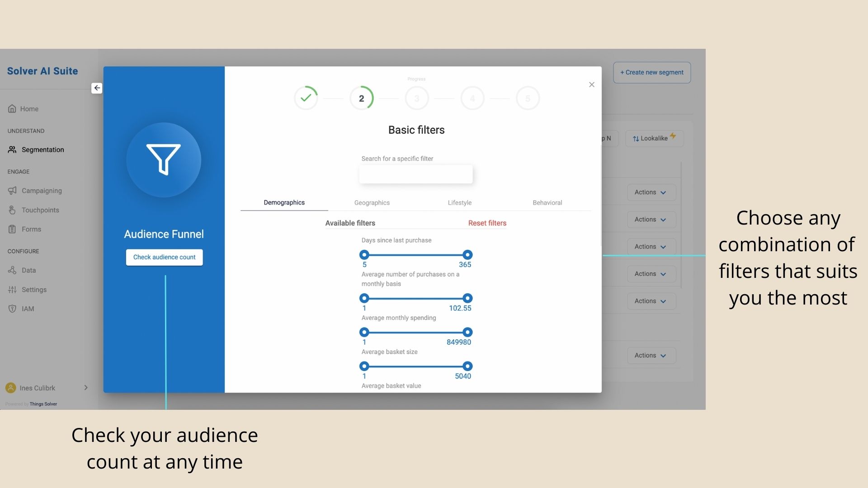The height and width of the screenshot is (488, 868).
Task: Click the large Audience Funnel filter icon
Action: pos(164,160)
